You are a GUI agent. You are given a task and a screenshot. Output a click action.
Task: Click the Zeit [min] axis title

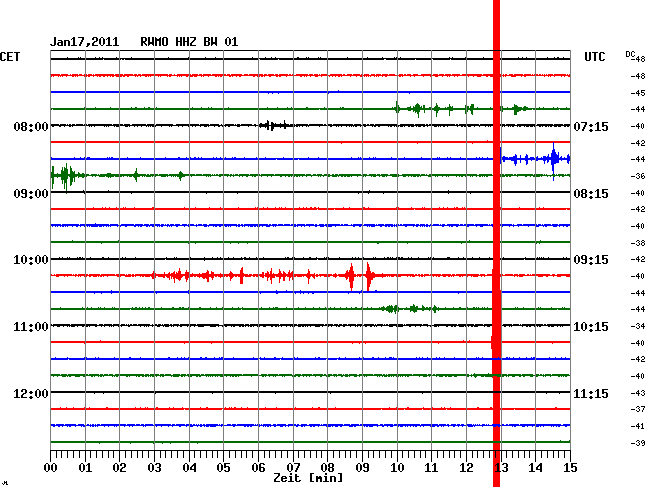point(308,478)
